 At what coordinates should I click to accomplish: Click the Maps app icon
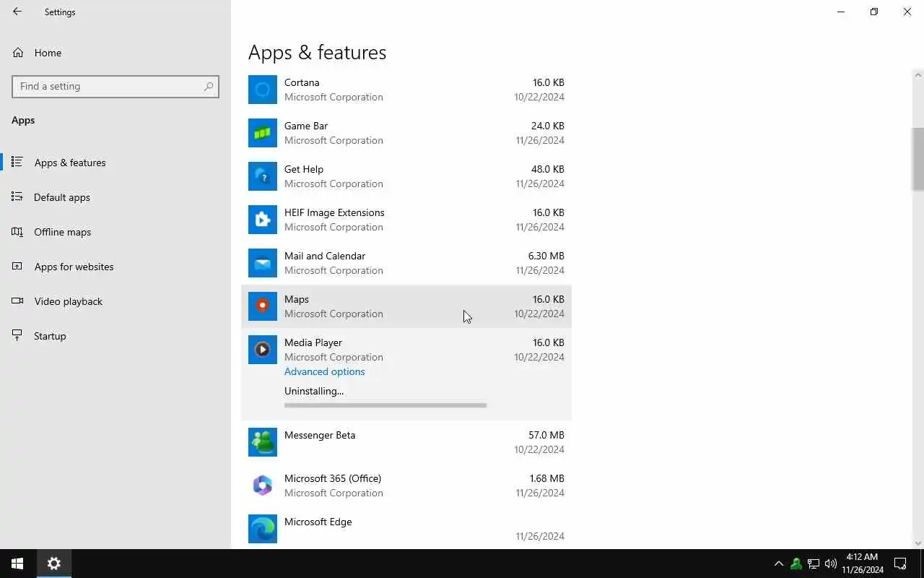point(263,306)
